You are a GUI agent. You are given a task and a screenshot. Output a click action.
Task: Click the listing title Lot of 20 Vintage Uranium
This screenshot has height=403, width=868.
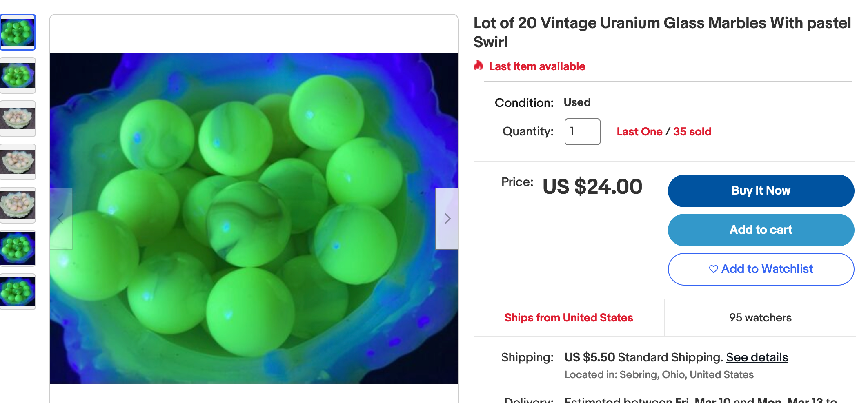tap(662, 33)
